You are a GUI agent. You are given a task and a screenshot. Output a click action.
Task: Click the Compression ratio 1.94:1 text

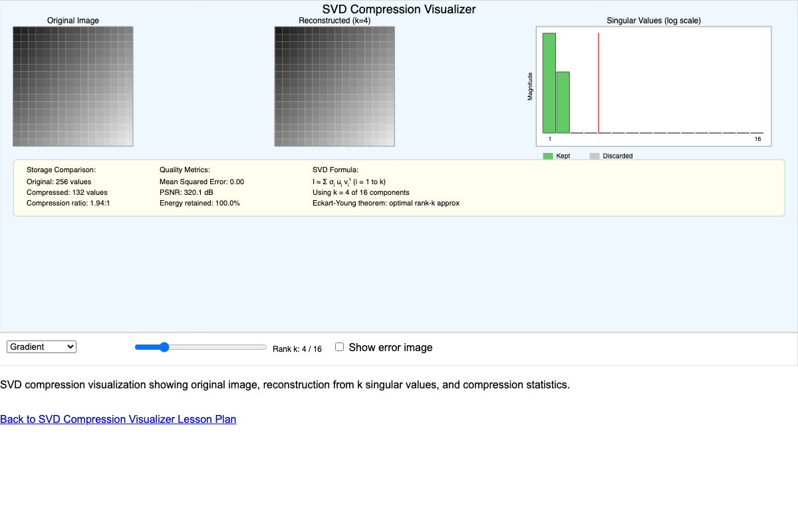tap(68, 203)
